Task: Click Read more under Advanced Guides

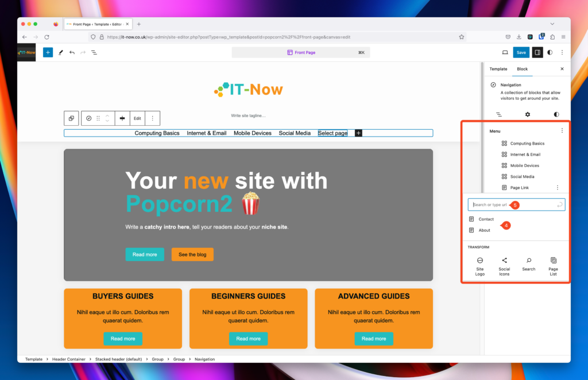Action: (x=374, y=339)
